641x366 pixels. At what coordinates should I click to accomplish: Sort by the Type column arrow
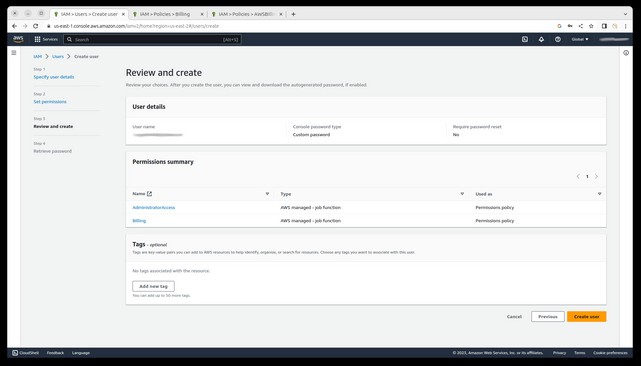[x=462, y=194]
